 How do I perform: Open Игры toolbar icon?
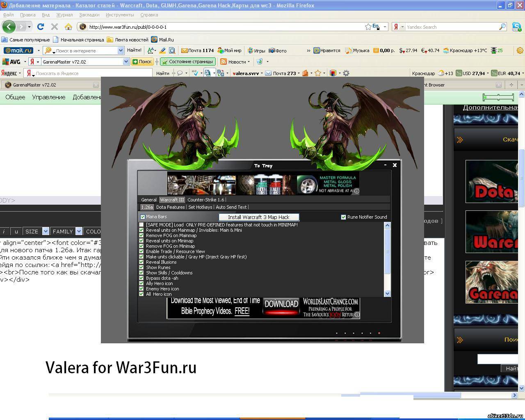point(256,50)
